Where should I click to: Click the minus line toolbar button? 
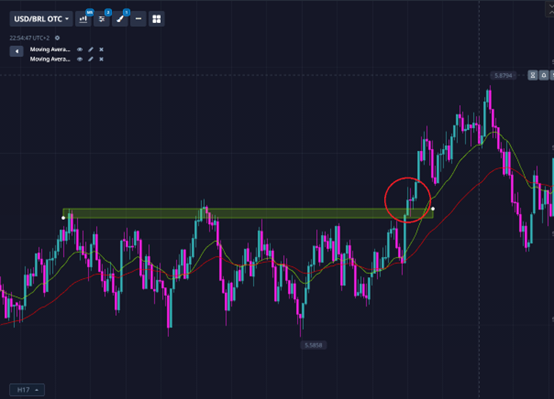[x=138, y=19]
